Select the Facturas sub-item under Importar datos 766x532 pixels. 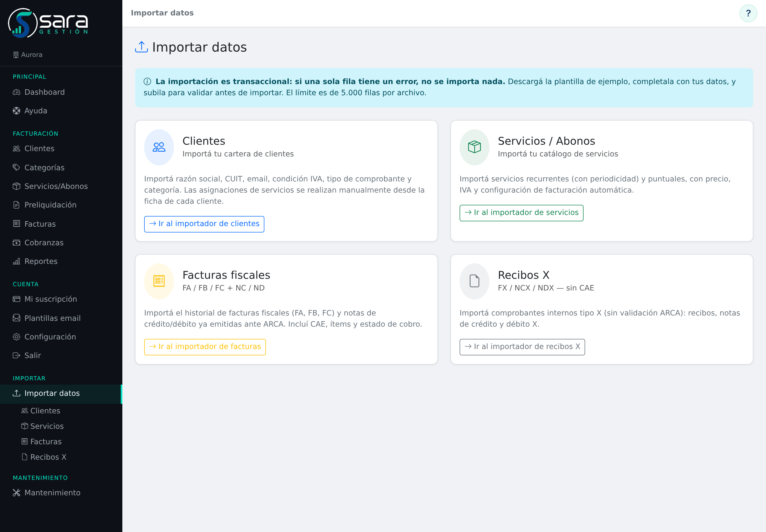[61, 442]
